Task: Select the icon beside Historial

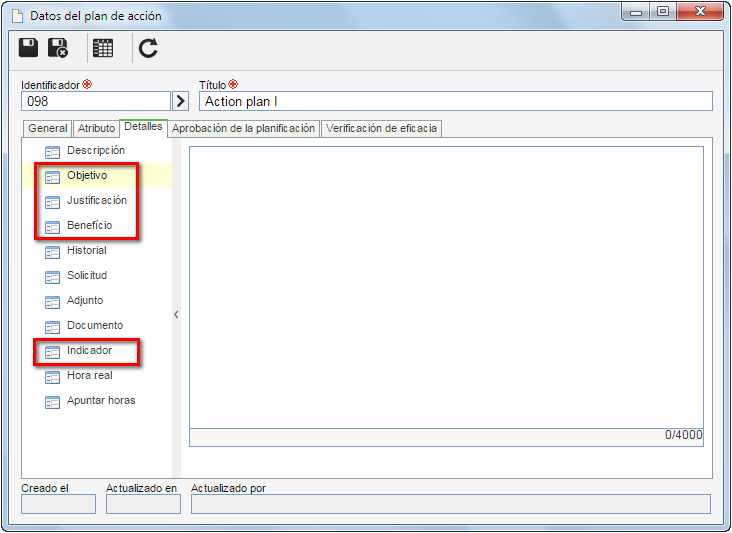Action: click(x=52, y=252)
